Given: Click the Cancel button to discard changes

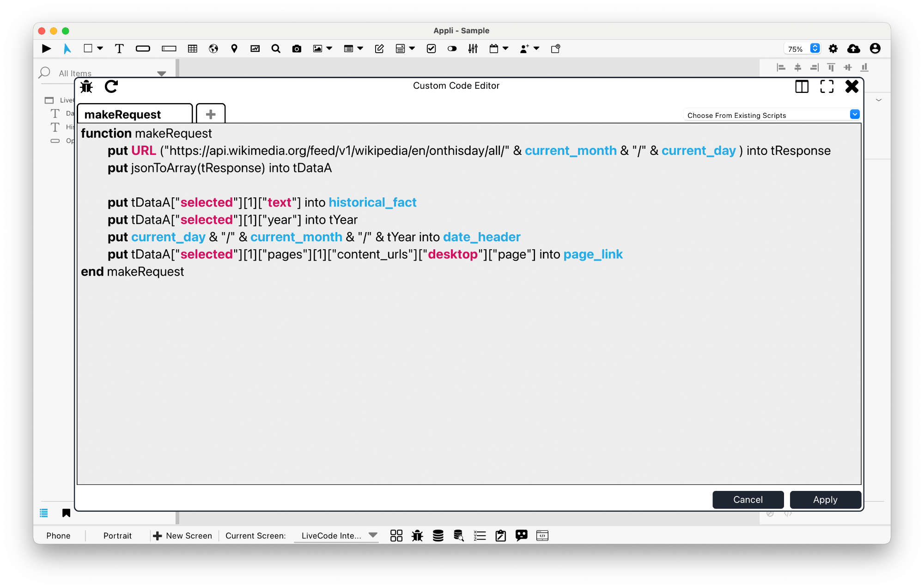Looking at the screenshot, I should 747,499.
